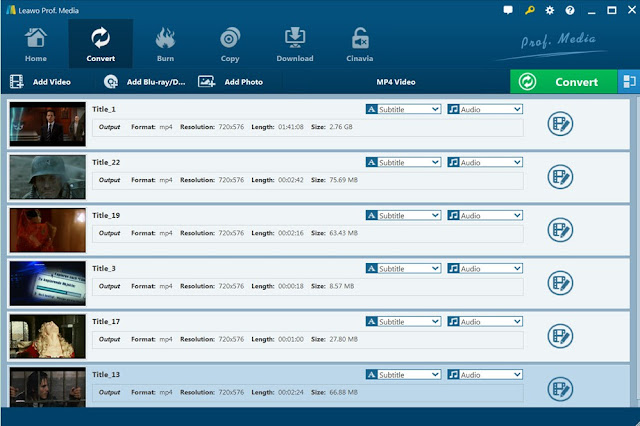Open the Download module

[295, 44]
